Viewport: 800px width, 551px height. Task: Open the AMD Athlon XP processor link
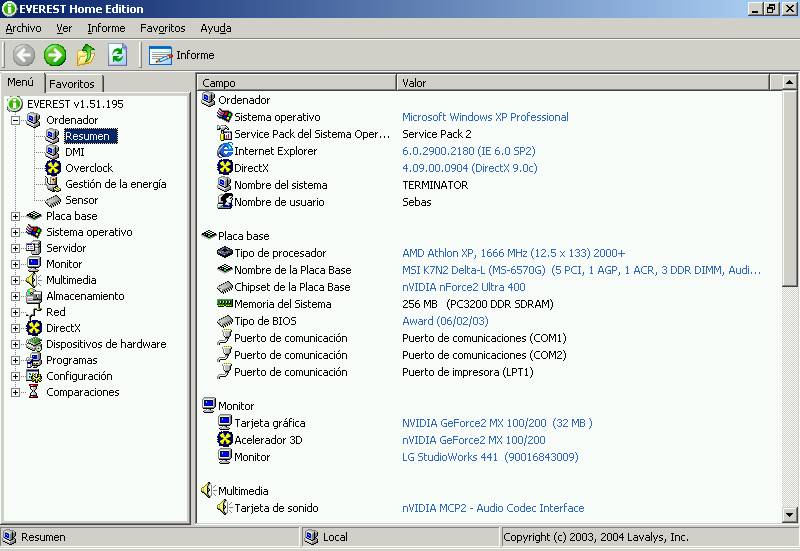(x=513, y=253)
